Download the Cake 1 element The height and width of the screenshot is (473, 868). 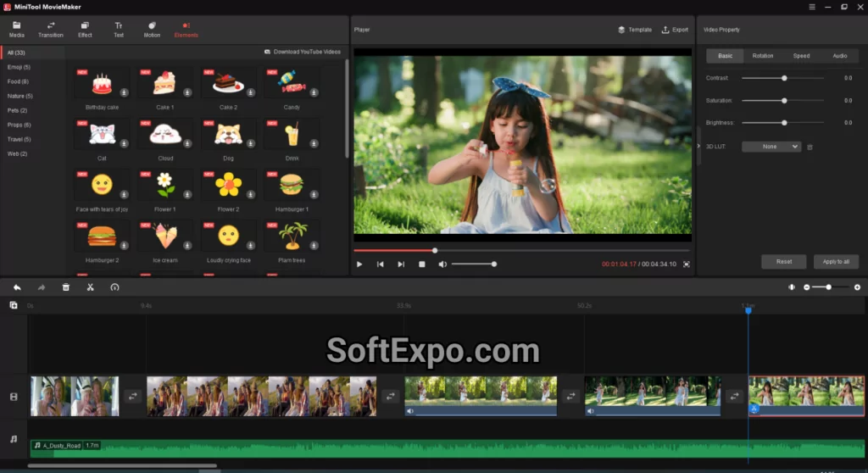(187, 92)
